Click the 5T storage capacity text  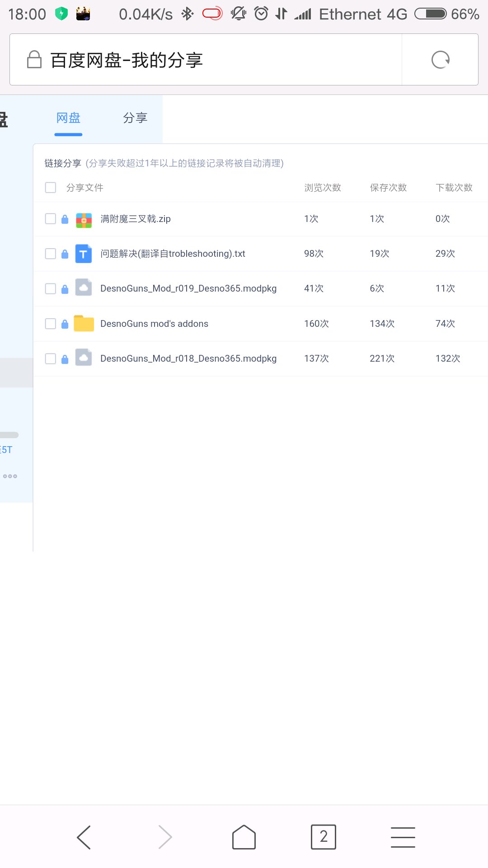point(6,450)
